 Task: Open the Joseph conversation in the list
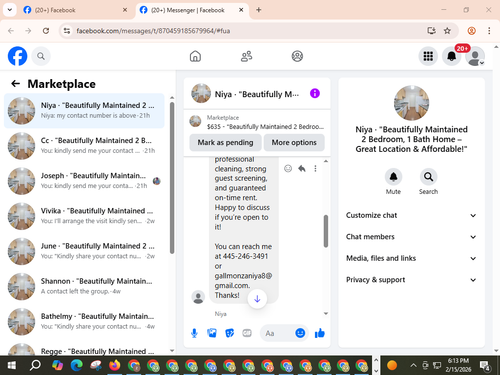click(84, 181)
